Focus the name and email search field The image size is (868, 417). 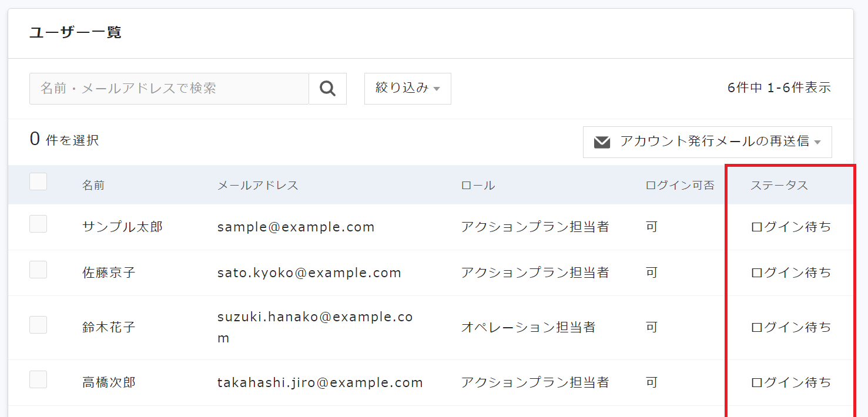click(x=169, y=89)
